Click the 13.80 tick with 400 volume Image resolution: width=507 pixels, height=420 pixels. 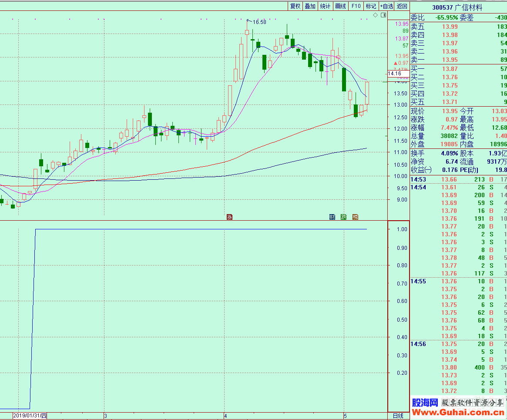coord(459,367)
